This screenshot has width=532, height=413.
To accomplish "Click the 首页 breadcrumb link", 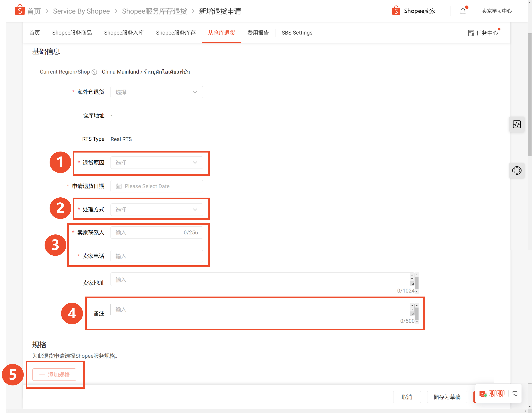I will (x=34, y=11).
